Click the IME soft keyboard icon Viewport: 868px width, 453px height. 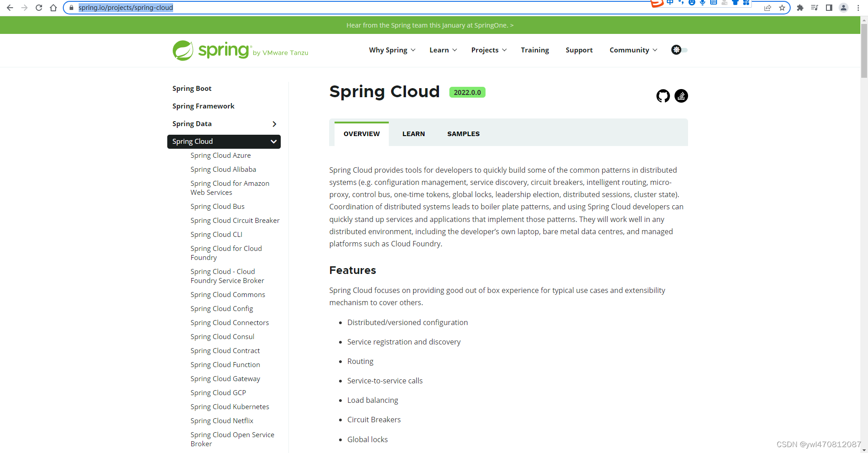(x=713, y=3)
